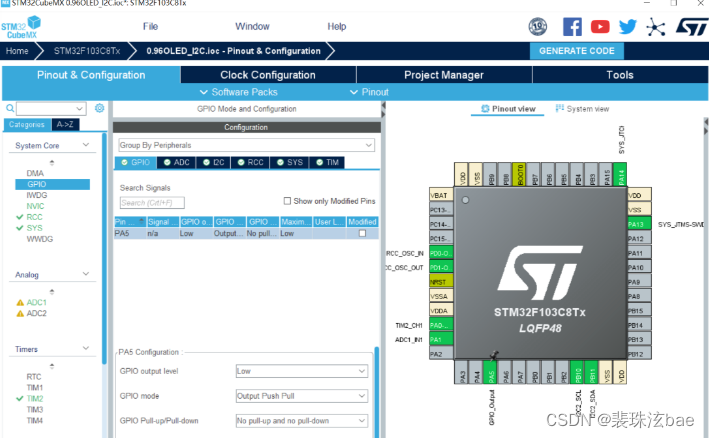
Task: Open ST YouTube channel icon
Action: [600, 27]
